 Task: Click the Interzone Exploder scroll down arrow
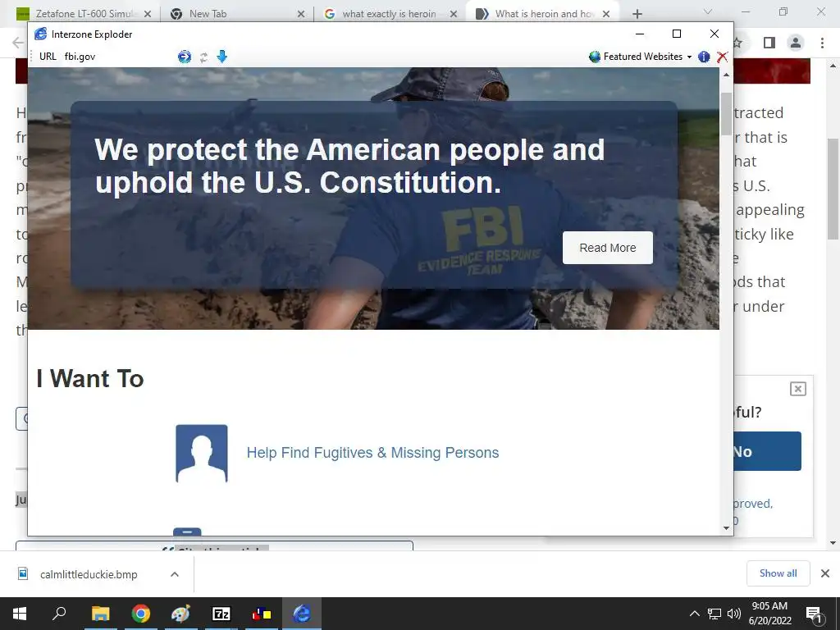tap(727, 528)
